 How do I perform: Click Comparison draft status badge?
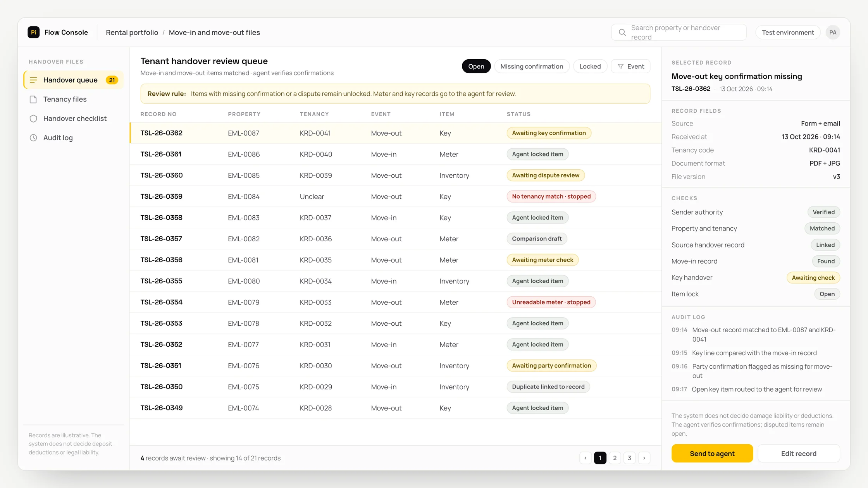[537, 239]
